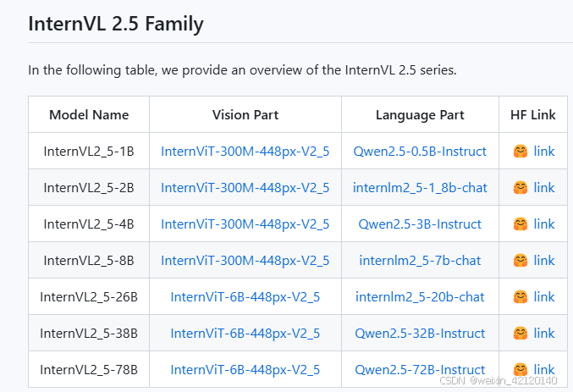
Task: Click the InternVL 2.5 Family heading
Action: (116, 24)
